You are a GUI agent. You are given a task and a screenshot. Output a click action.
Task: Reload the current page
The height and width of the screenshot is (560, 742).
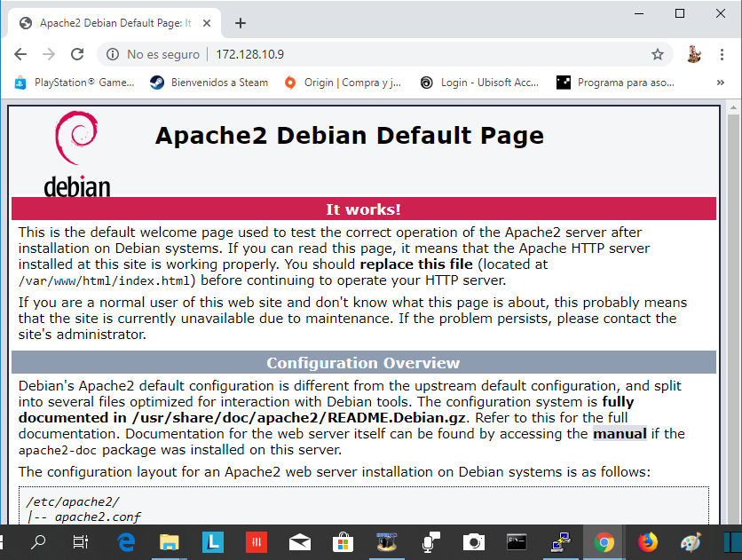pos(77,54)
